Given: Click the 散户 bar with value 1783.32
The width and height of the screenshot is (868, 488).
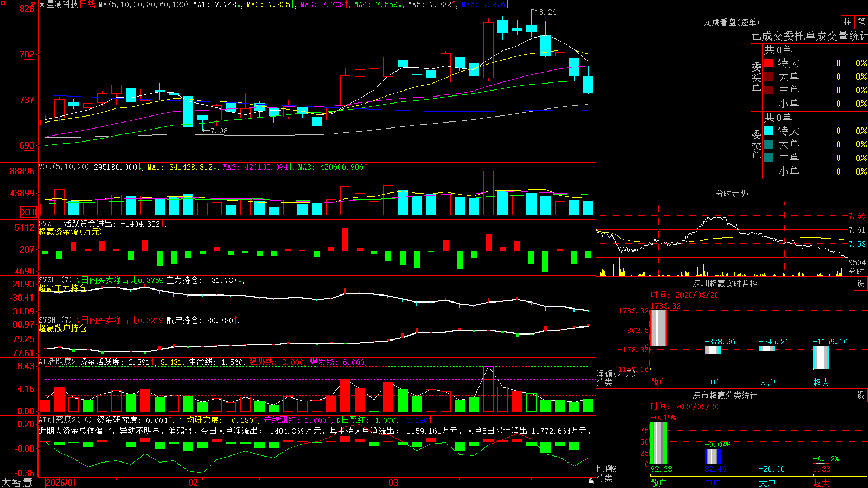Looking at the screenshot, I should (658, 328).
